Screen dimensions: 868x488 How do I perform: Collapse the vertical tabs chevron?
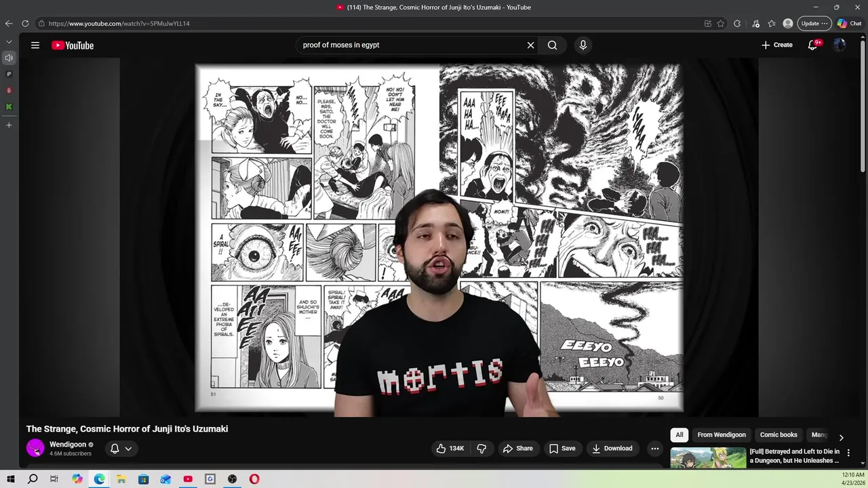9,42
